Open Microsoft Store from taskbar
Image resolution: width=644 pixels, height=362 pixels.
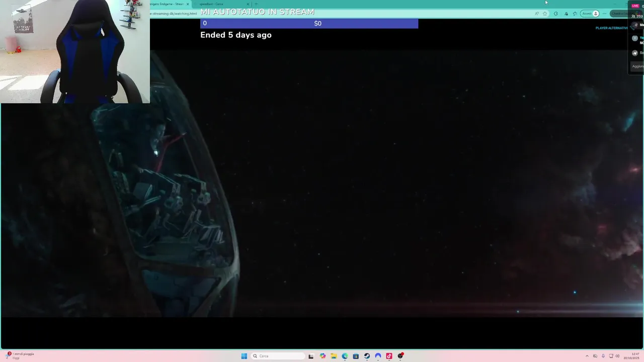point(356,356)
